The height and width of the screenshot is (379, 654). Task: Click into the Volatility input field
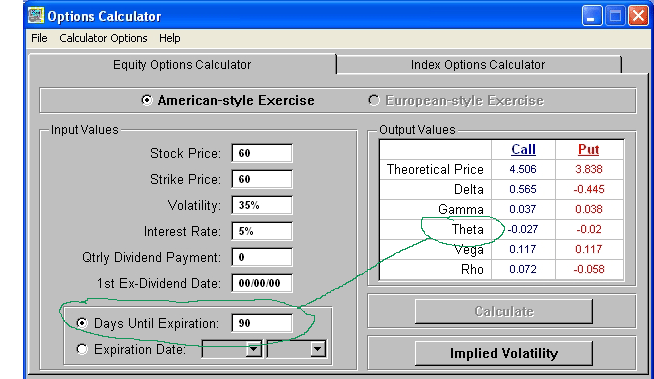point(262,205)
